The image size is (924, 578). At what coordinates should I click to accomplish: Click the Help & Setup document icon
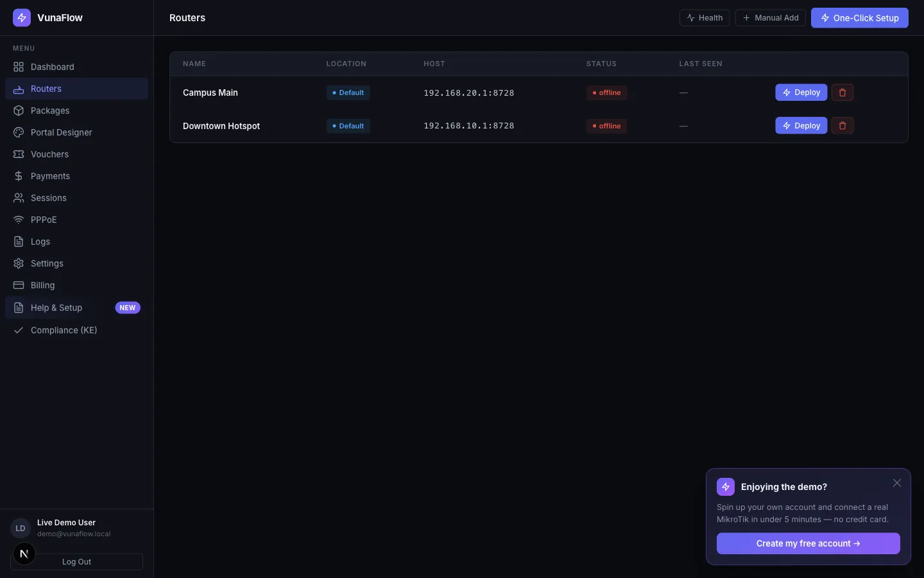(x=19, y=308)
